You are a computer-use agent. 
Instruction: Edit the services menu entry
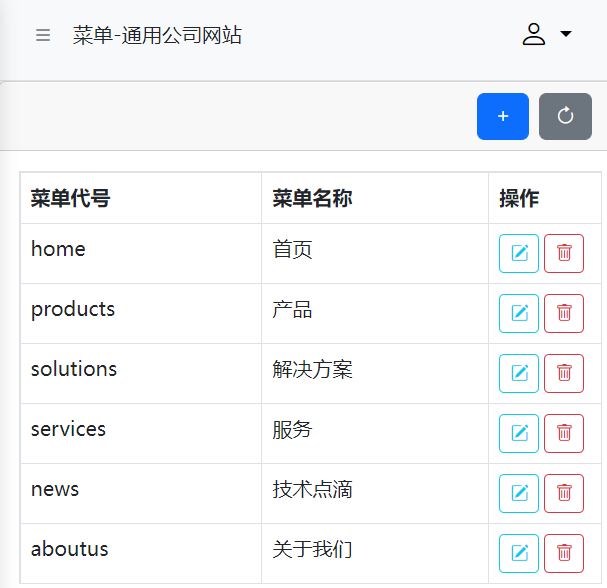pyautogui.click(x=519, y=434)
